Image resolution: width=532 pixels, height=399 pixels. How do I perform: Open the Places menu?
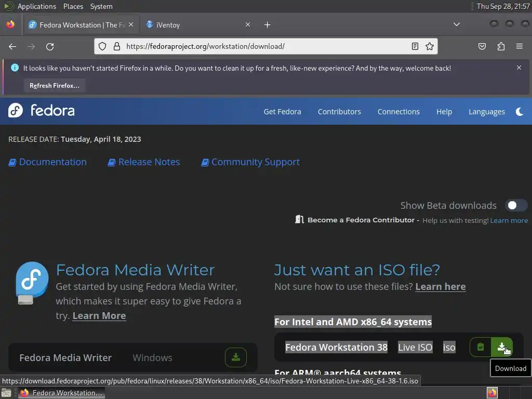[x=73, y=6]
